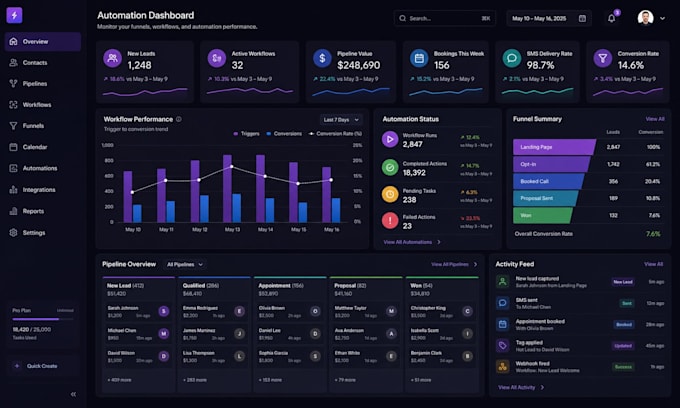The image size is (680, 408).
Task: Open the All Pipelines dropdown
Action: coord(185,264)
